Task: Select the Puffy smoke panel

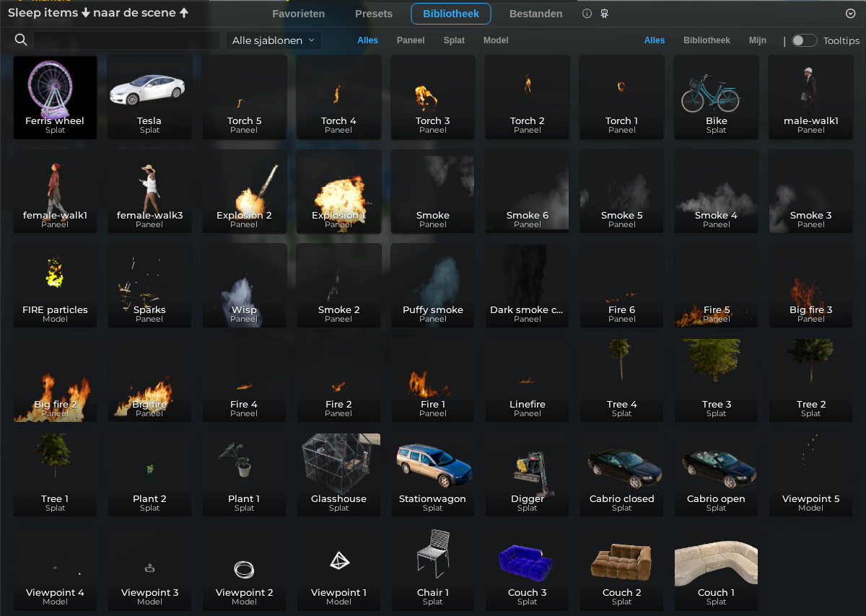Action: point(433,286)
